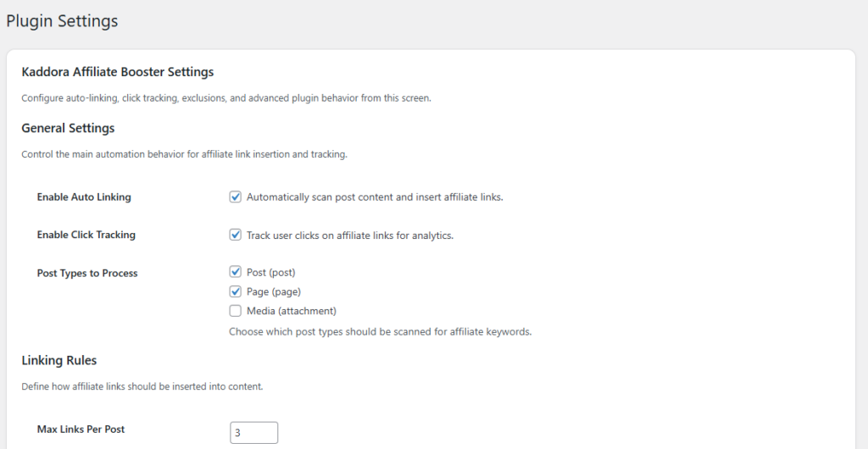The width and height of the screenshot is (868, 449).
Task: Select the General Settings section heading
Action: 68,129
